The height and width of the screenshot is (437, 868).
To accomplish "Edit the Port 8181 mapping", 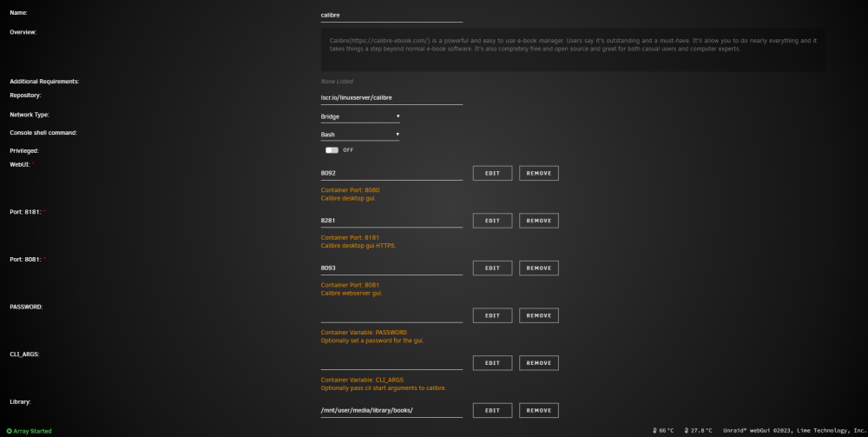I will pyautogui.click(x=492, y=221).
